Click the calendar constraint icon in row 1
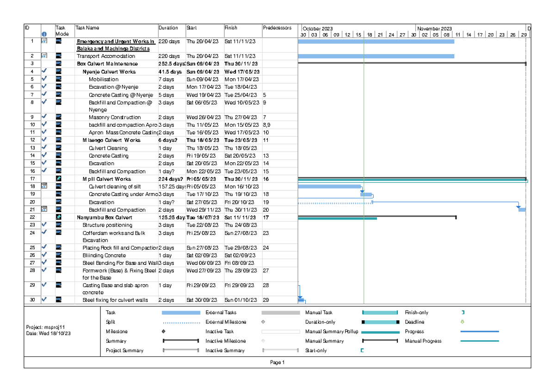Image resolution: width=555 pixels, height=392 pixels. pos(44,41)
